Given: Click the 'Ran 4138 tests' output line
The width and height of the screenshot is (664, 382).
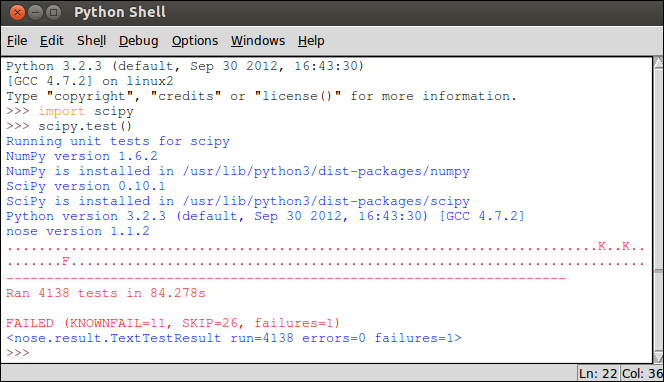Looking at the screenshot, I should [105, 293].
